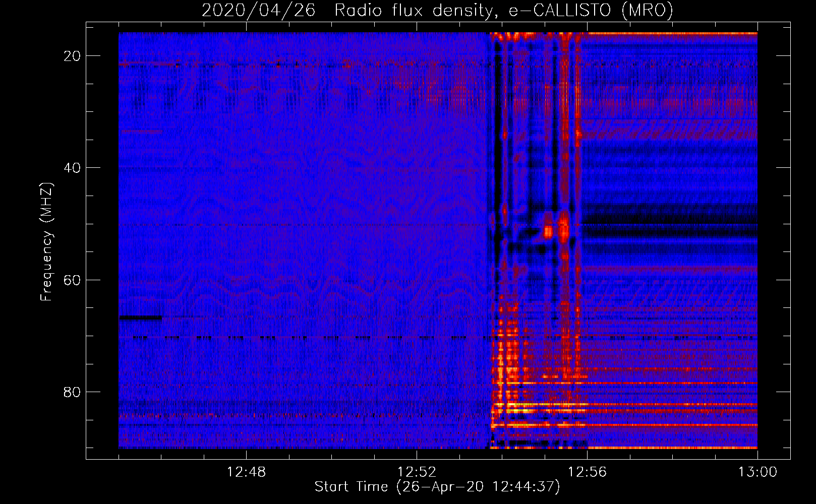816x504 pixels.
Task: Click the '12:56' time tick label
Action: click(587, 472)
